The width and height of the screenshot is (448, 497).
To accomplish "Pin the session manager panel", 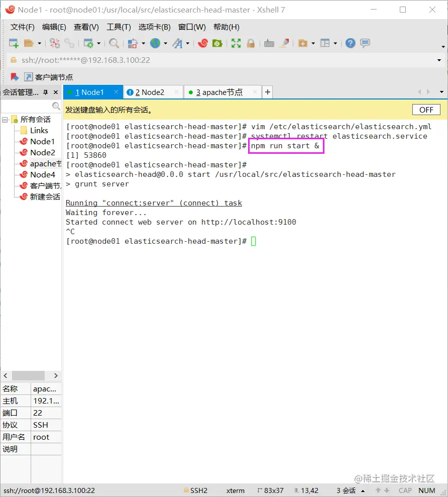I will click(46, 92).
